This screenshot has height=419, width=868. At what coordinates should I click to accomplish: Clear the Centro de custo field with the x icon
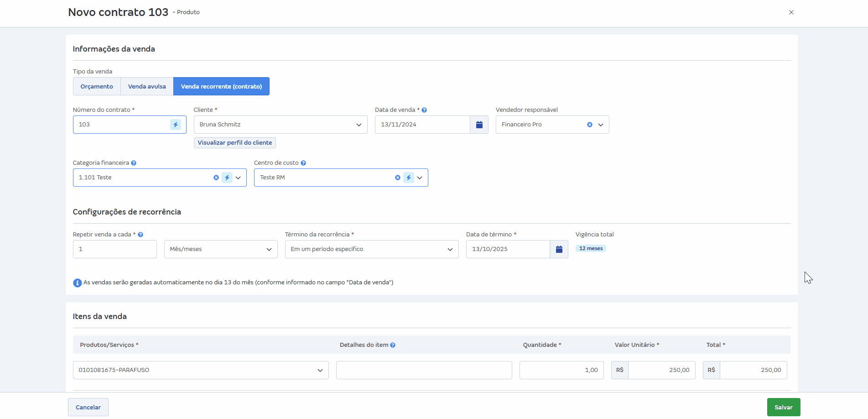point(397,178)
